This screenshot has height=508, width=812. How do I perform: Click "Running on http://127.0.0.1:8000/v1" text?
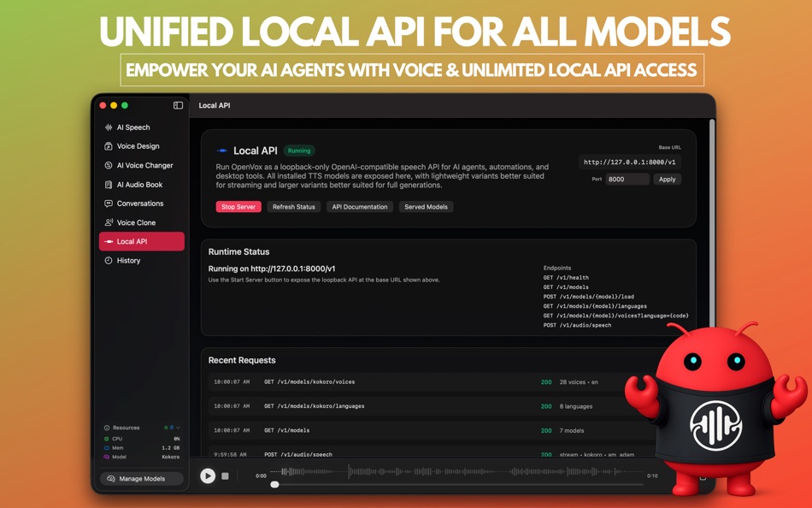tap(271, 269)
